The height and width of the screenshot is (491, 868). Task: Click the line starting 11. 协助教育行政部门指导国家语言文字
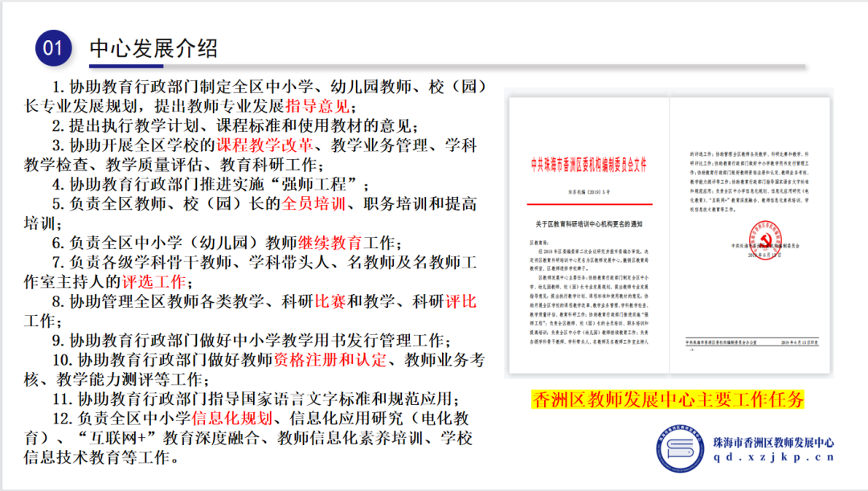(x=256, y=399)
